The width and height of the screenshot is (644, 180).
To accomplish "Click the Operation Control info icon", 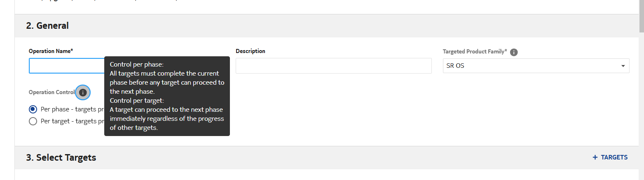I will pyautogui.click(x=83, y=93).
